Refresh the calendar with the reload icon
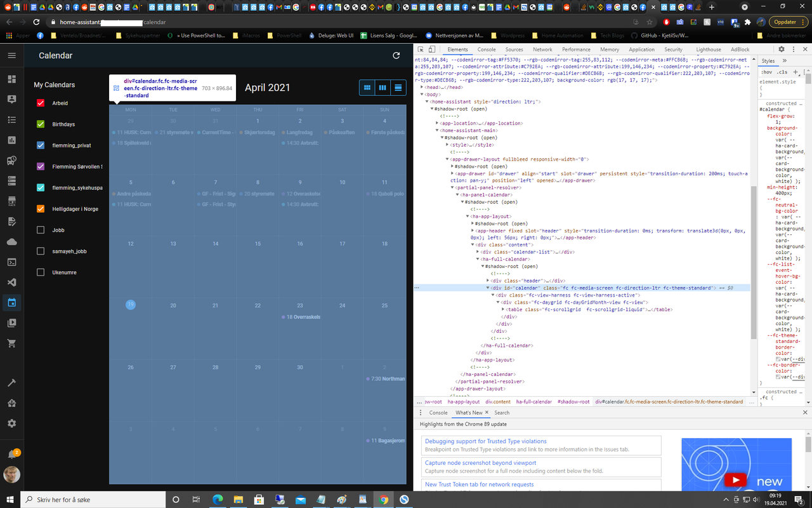812x508 pixels. tap(396, 56)
